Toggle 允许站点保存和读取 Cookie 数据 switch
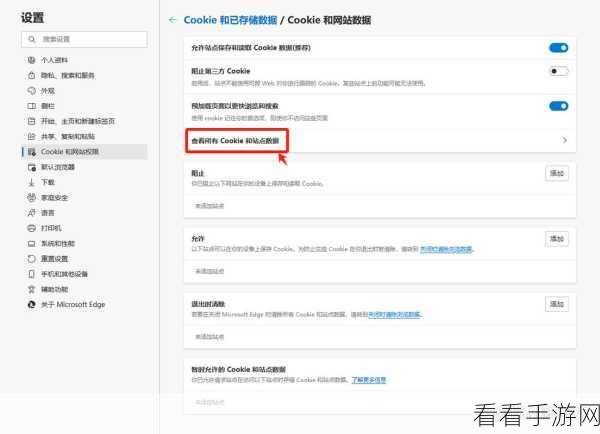 (x=559, y=48)
